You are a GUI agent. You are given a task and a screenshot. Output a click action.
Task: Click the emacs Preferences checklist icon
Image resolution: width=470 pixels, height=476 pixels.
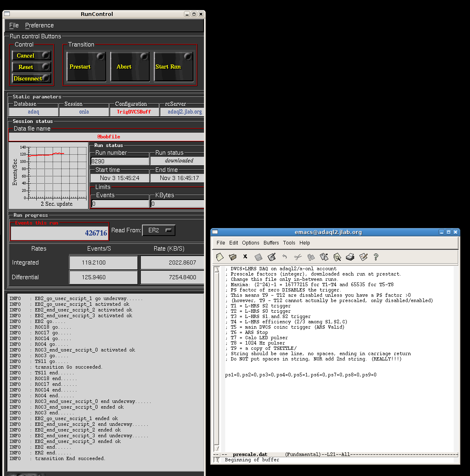point(363,257)
